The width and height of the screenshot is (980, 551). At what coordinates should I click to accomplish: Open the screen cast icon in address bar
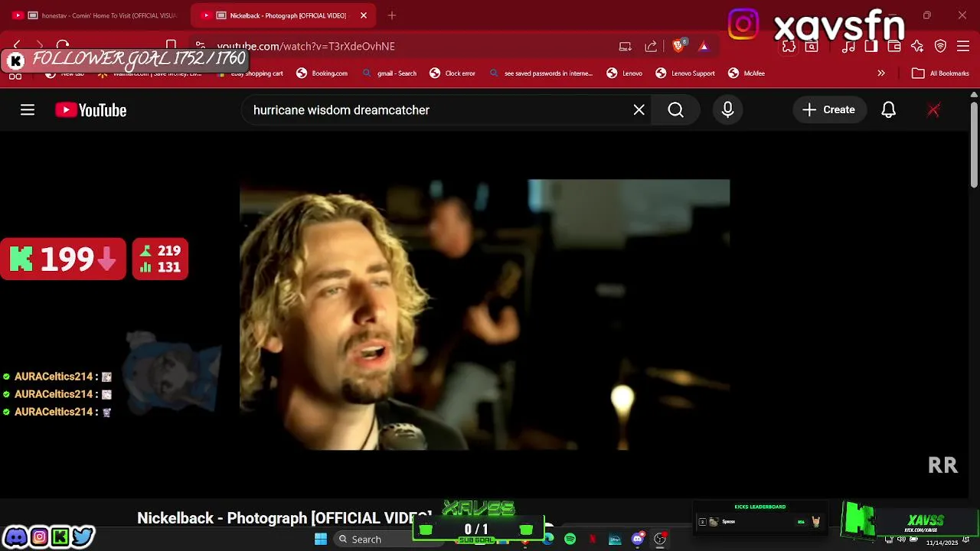click(626, 46)
